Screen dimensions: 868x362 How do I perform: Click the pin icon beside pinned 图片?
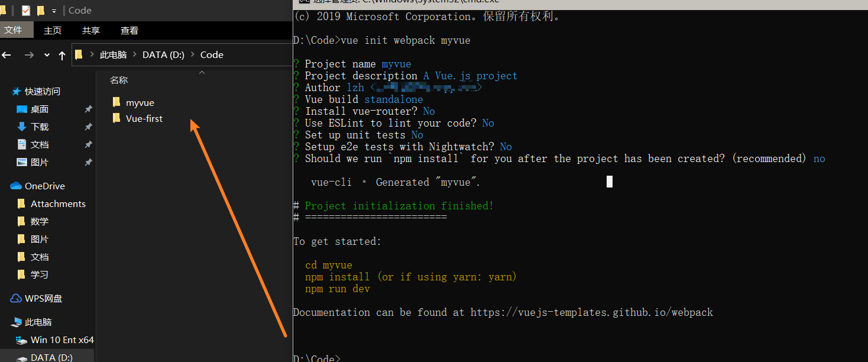(88, 163)
